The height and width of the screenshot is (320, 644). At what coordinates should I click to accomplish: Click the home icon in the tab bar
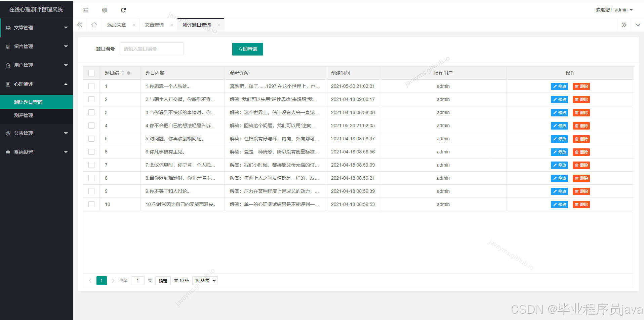click(x=94, y=25)
